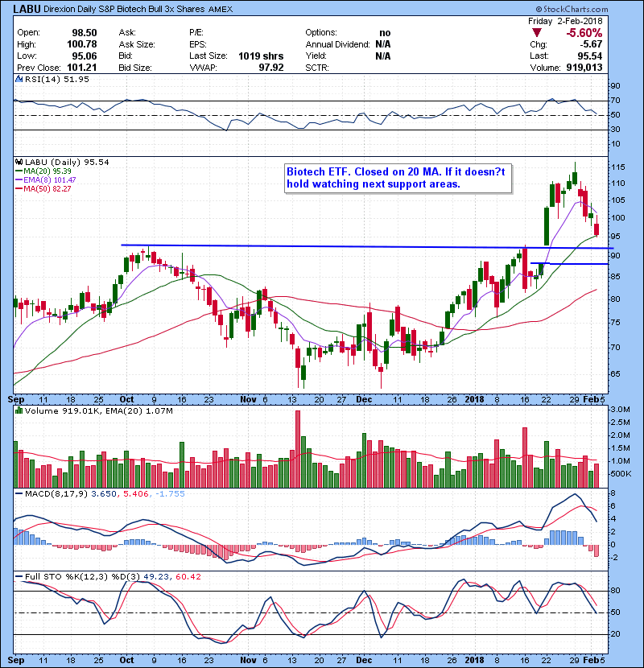This screenshot has width=644, height=668.
Task: Click the MACD(8,17,9) indicator label
Action: [56, 494]
